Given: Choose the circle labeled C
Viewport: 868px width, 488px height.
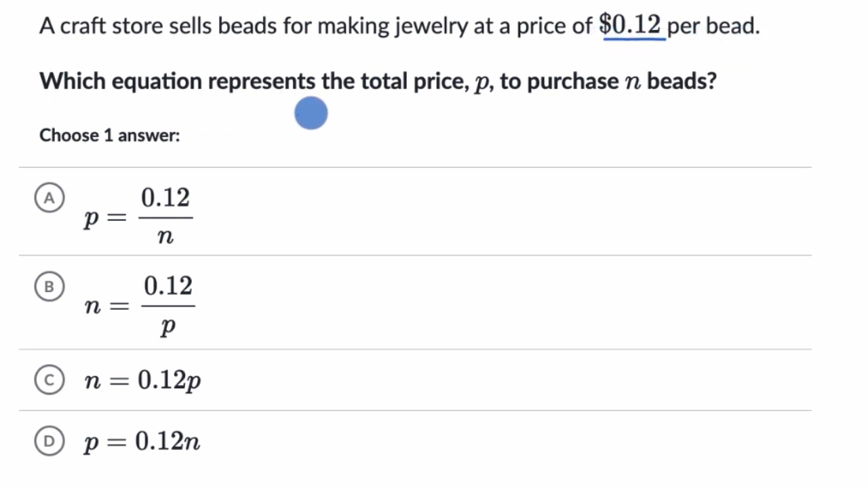Looking at the screenshot, I should click(49, 382).
